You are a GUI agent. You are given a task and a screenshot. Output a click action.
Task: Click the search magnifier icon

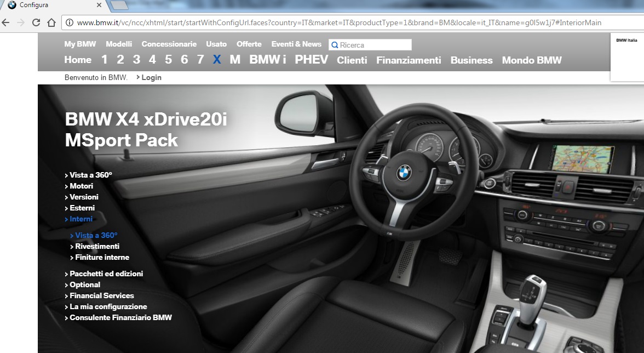click(335, 45)
